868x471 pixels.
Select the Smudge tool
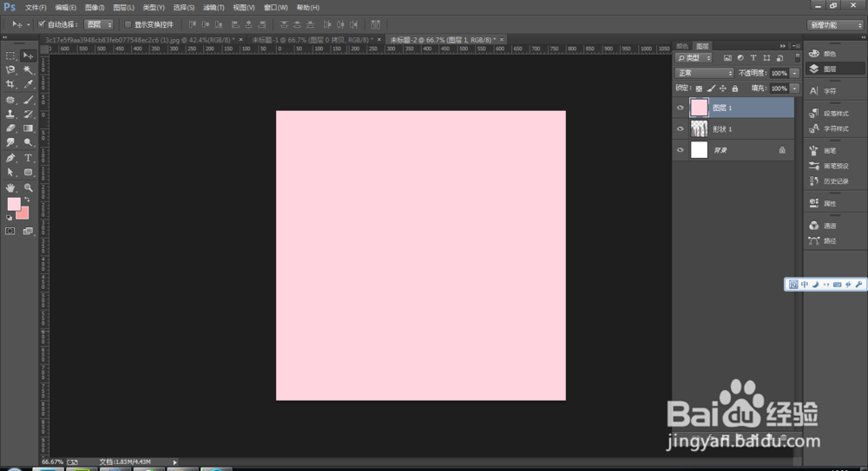point(10,143)
